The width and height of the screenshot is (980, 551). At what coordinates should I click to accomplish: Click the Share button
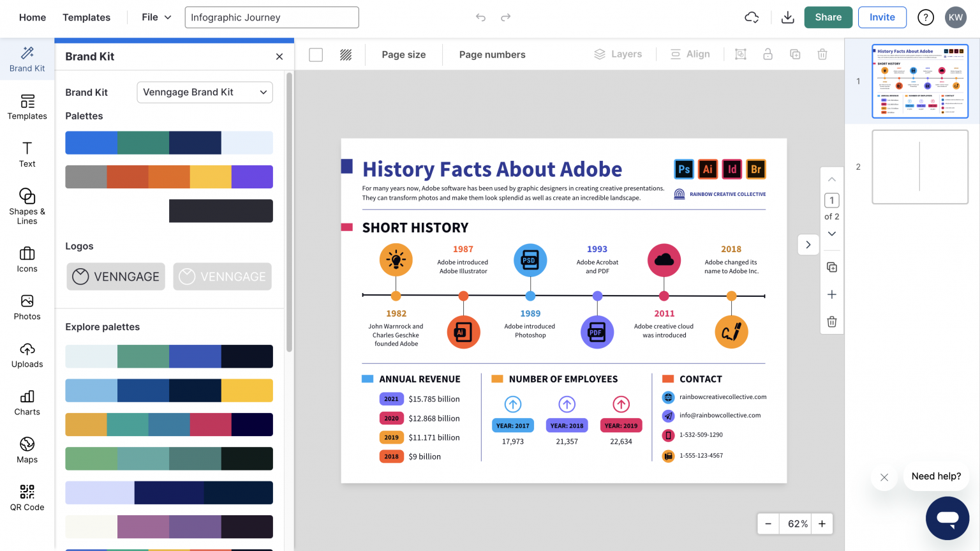point(828,17)
